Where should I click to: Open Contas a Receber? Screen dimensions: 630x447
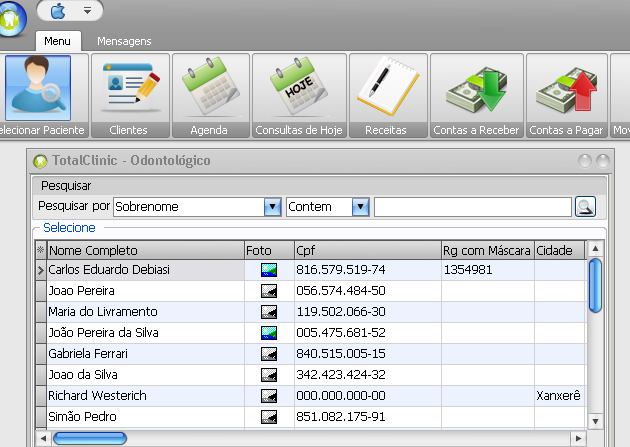coord(477,96)
